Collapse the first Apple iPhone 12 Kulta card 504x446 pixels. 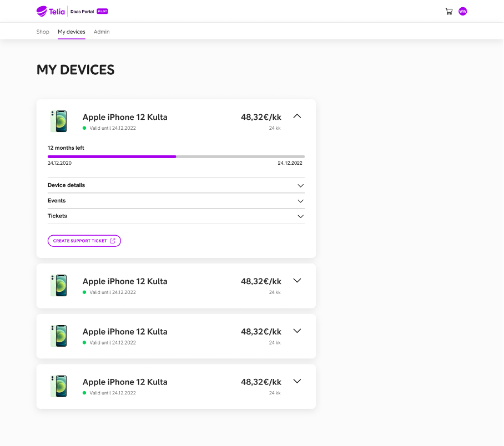click(x=297, y=116)
